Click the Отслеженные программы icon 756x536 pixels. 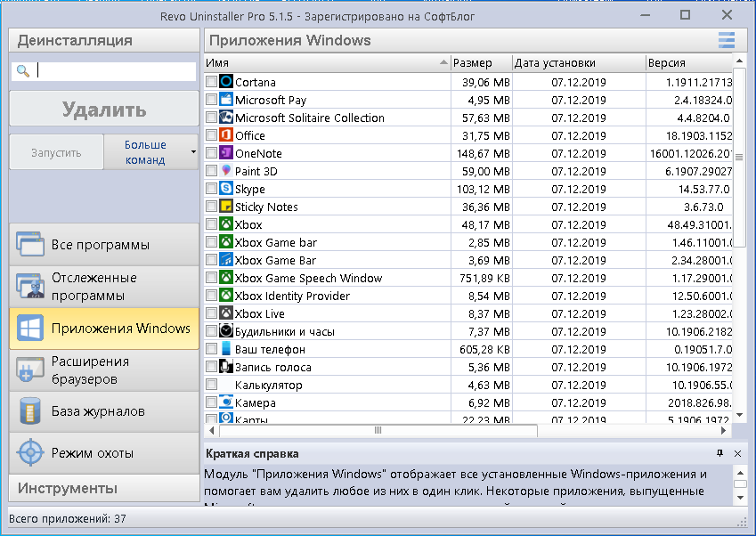pos(30,287)
